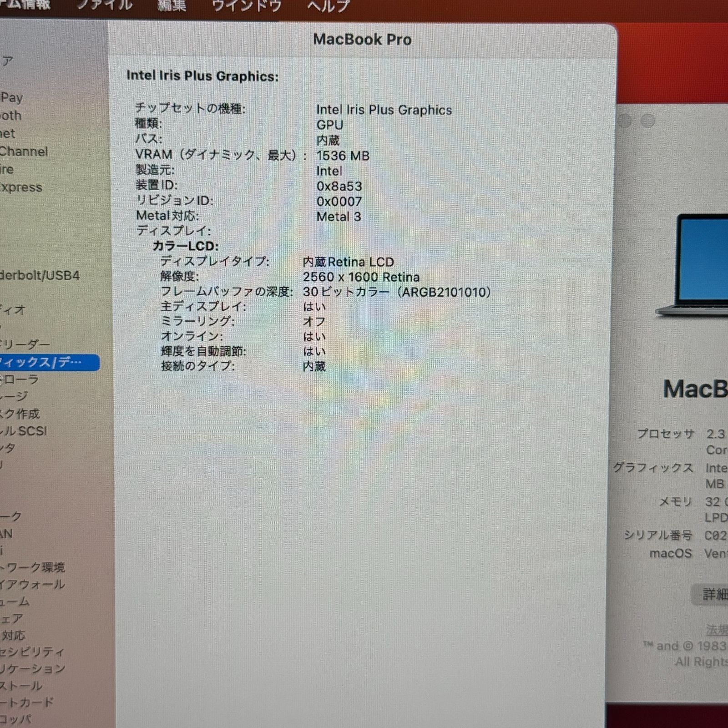Click the display type value '内蔵Retina LCD'
Image resolution: width=728 pixels, height=728 pixels.
point(349,262)
